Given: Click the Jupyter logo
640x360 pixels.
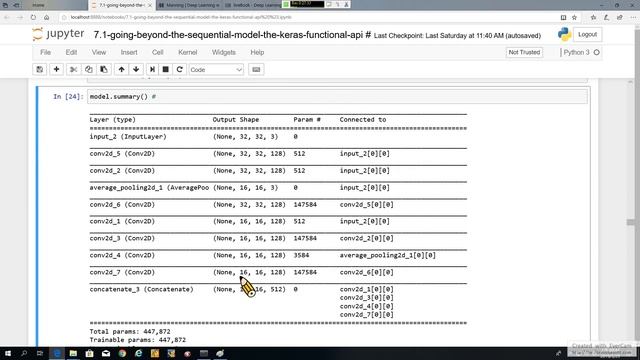Looking at the screenshot, I should 58,34.
